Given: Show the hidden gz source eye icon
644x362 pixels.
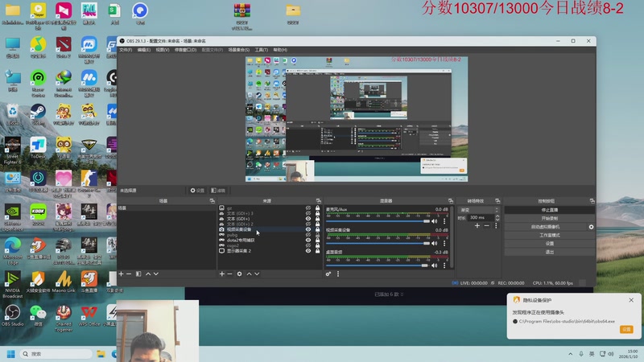Looking at the screenshot, I should pyautogui.click(x=308, y=208).
